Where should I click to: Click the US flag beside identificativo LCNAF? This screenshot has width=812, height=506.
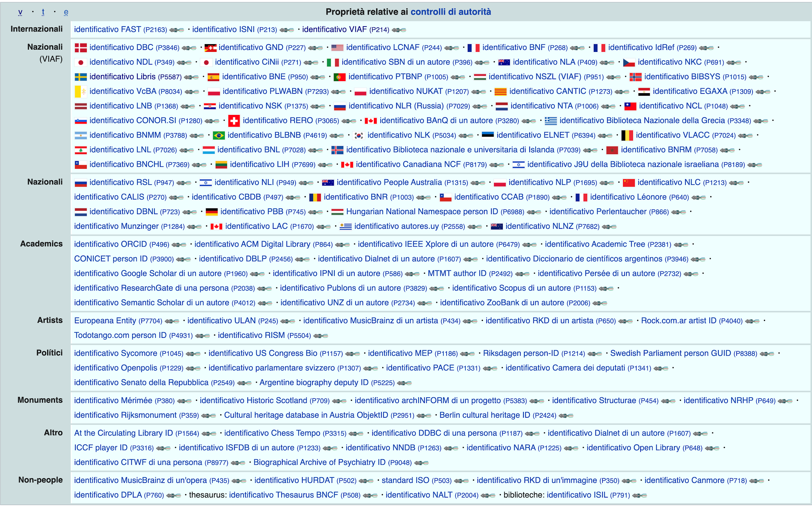[337, 47]
